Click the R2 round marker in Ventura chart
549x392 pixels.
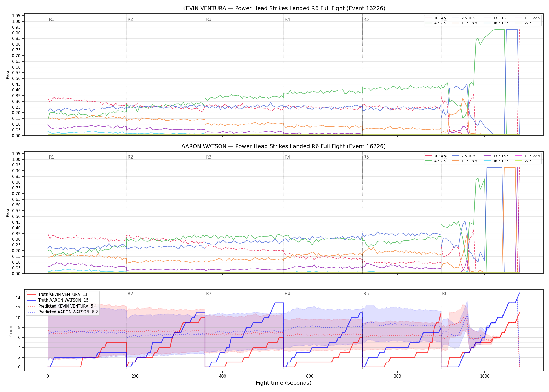point(130,19)
